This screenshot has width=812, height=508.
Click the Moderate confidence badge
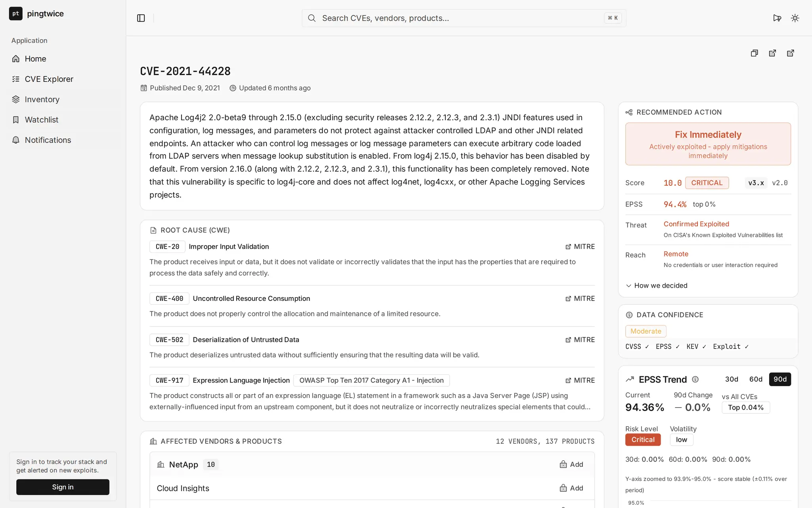646,331
